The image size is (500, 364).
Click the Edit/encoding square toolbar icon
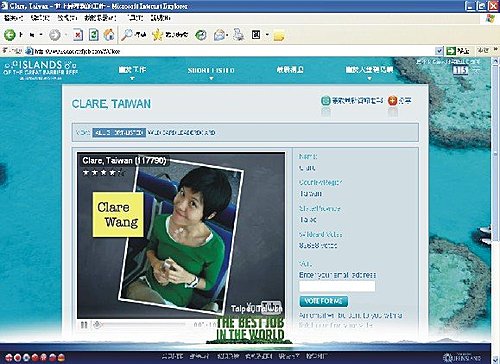click(256, 34)
